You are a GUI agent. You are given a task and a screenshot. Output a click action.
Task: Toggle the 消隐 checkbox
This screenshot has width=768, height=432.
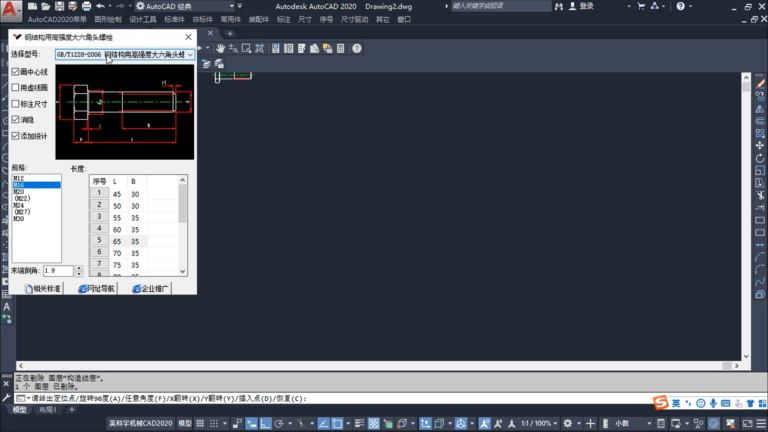pyautogui.click(x=15, y=120)
